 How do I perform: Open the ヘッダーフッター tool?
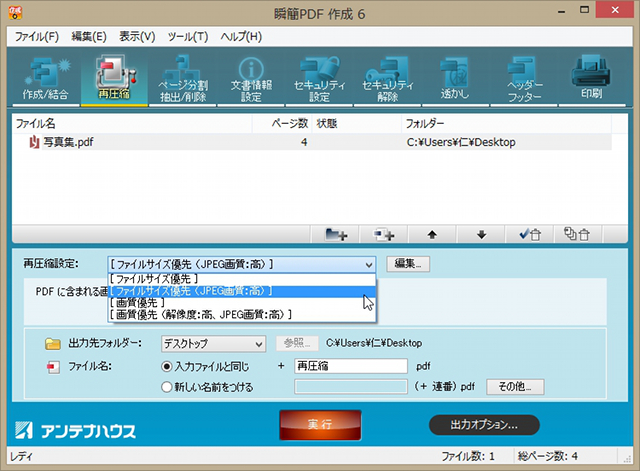(x=524, y=78)
